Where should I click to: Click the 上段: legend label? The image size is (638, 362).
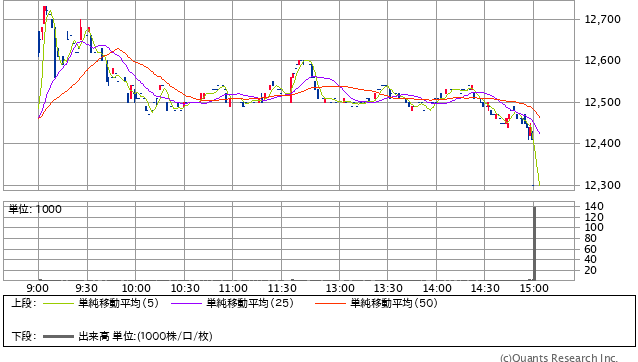24,303
